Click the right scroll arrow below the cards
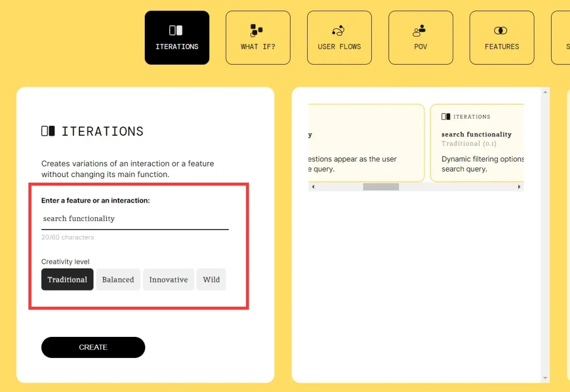The width and height of the screenshot is (570, 392). click(519, 187)
